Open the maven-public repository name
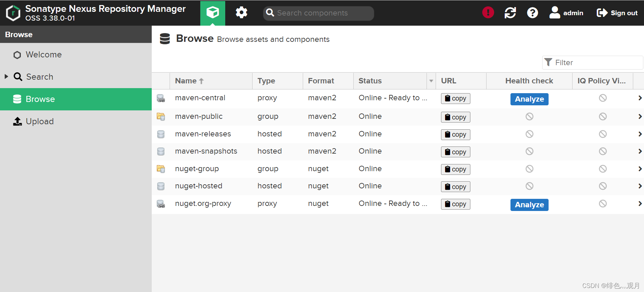644x292 pixels. tap(199, 116)
